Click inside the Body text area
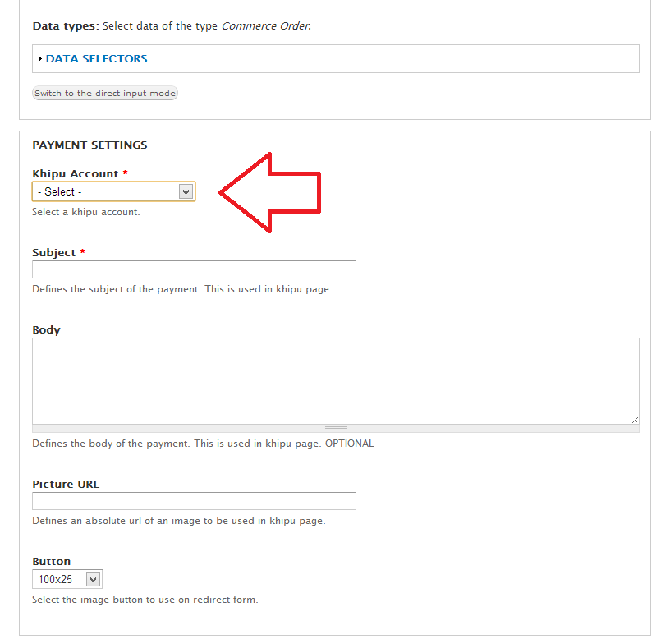670x644 pixels. (x=335, y=380)
